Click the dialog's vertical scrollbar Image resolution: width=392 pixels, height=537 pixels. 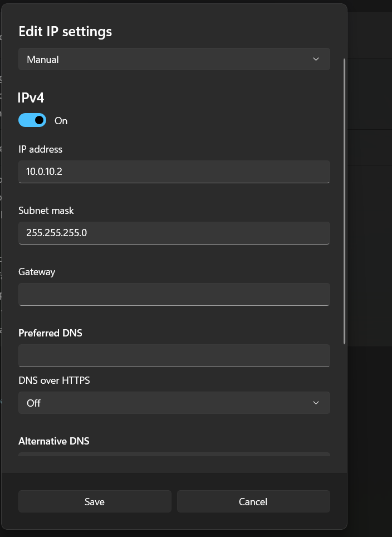click(x=344, y=202)
